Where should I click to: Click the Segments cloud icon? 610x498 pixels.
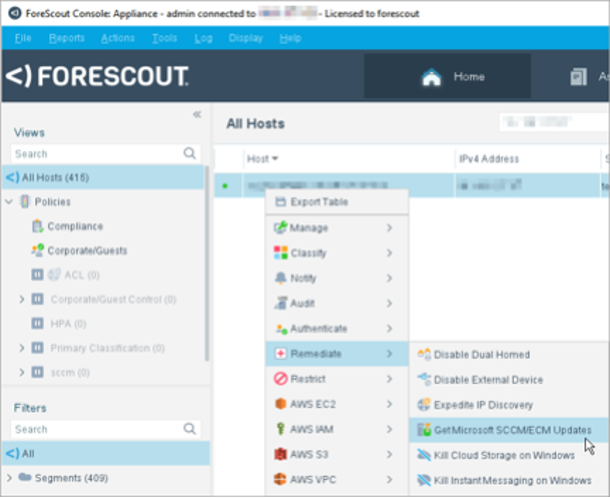point(25,477)
